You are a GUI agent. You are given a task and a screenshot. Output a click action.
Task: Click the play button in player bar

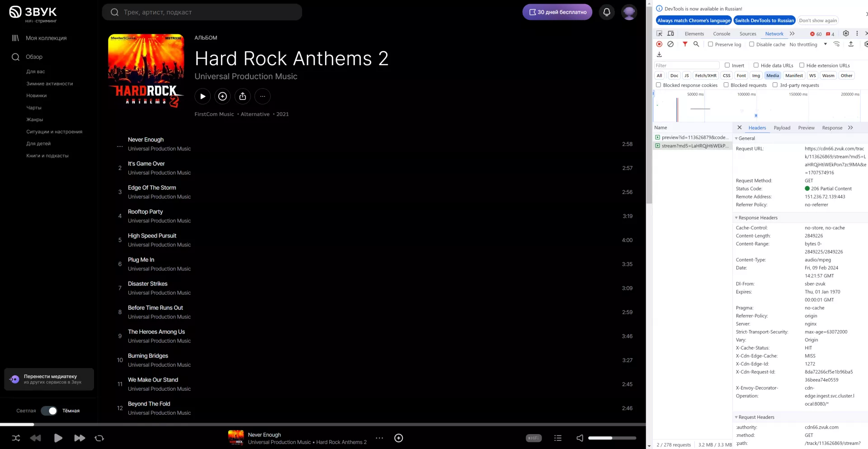pyautogui.click(x=58, y=438)
